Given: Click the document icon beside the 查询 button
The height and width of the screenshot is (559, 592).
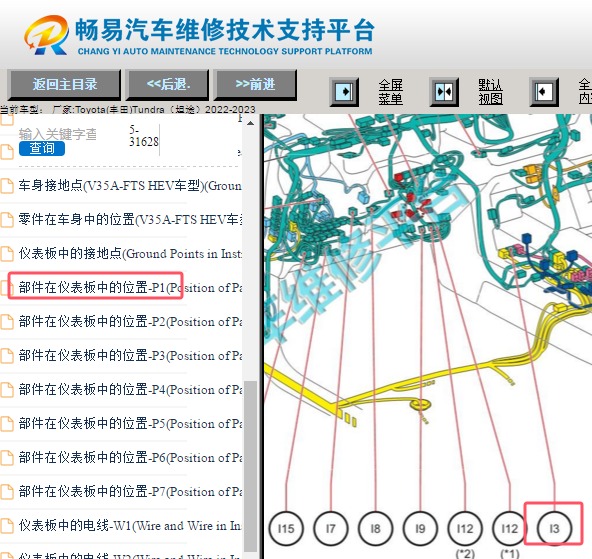Looking at the screenshot, I should [x=7, y=152].
